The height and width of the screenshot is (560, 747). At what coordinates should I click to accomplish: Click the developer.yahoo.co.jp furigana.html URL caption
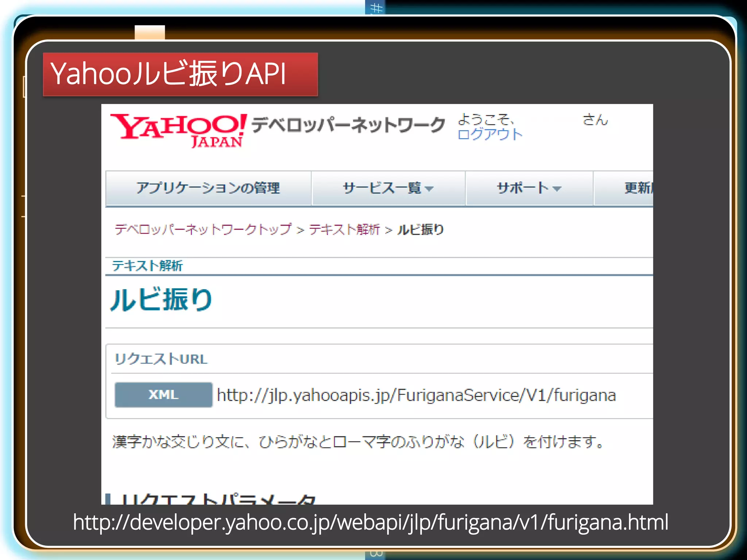pos(371,522)
